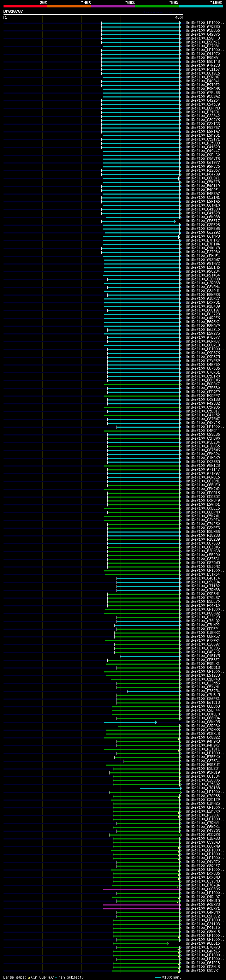Select the white BP030707 query bar
The image size is (226, 980).
tap(93, 14)
